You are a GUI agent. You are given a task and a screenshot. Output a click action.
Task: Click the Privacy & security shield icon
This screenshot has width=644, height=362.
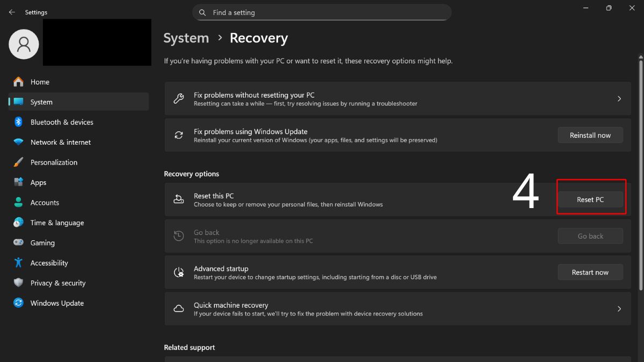click(19, 283)
